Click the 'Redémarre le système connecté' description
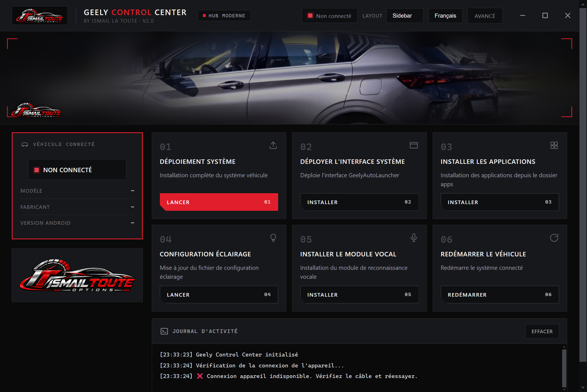The width and height of the screenshot is (587, 392). (481, 268)
